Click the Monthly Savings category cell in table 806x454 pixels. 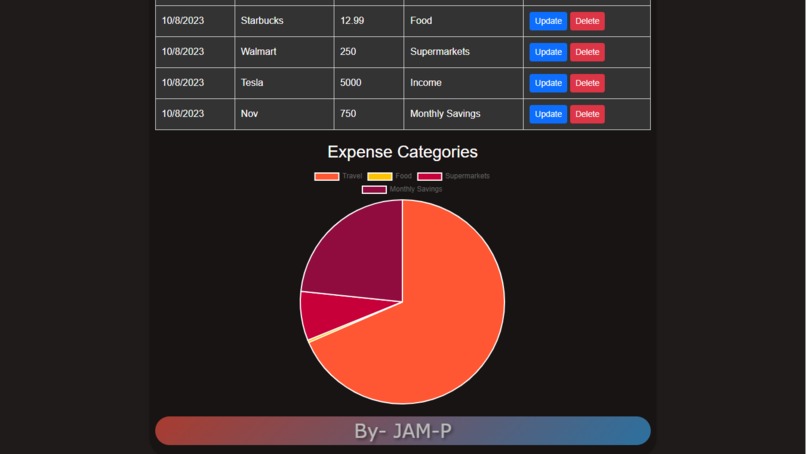[464, 114]
